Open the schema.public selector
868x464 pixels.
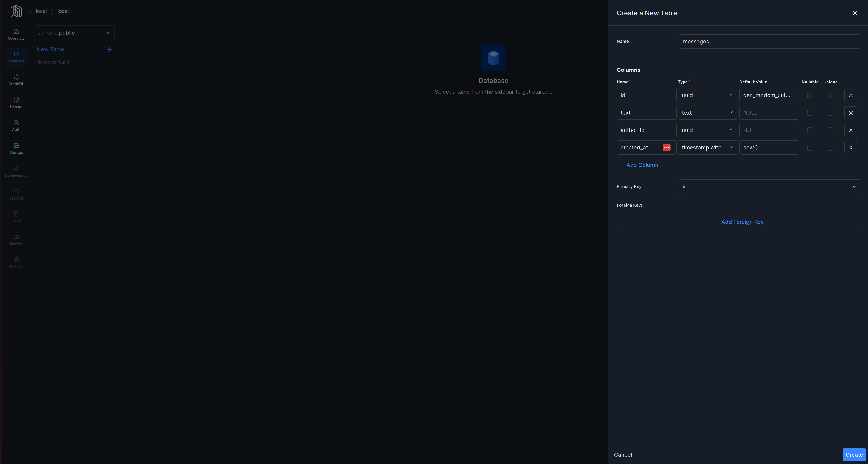74,33
